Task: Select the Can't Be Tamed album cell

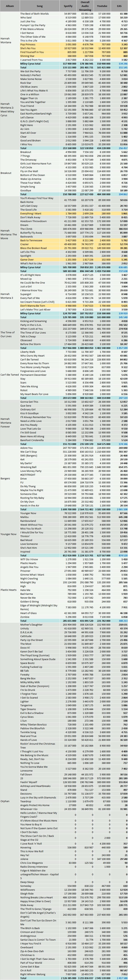Action: (10, 374)
